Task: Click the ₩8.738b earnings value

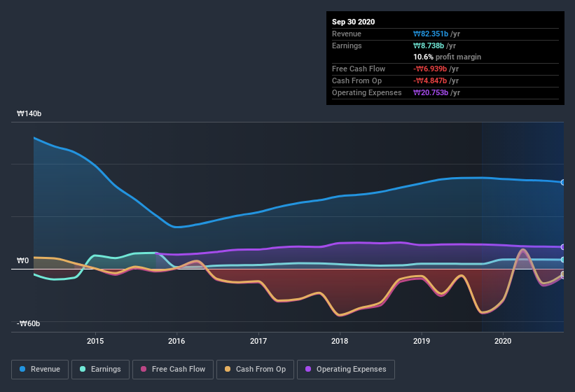Action: (429, 45)
